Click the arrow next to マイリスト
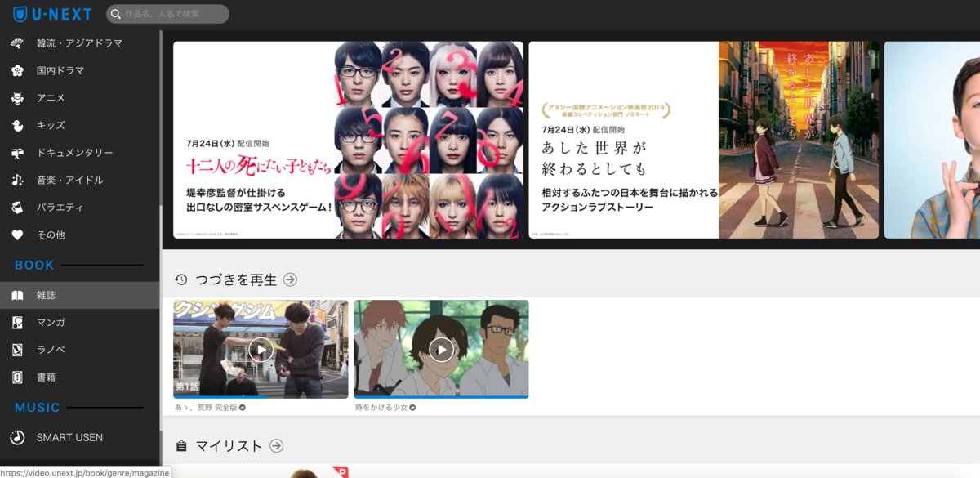Viewport: 980px width, 478px height. point(276,446)
